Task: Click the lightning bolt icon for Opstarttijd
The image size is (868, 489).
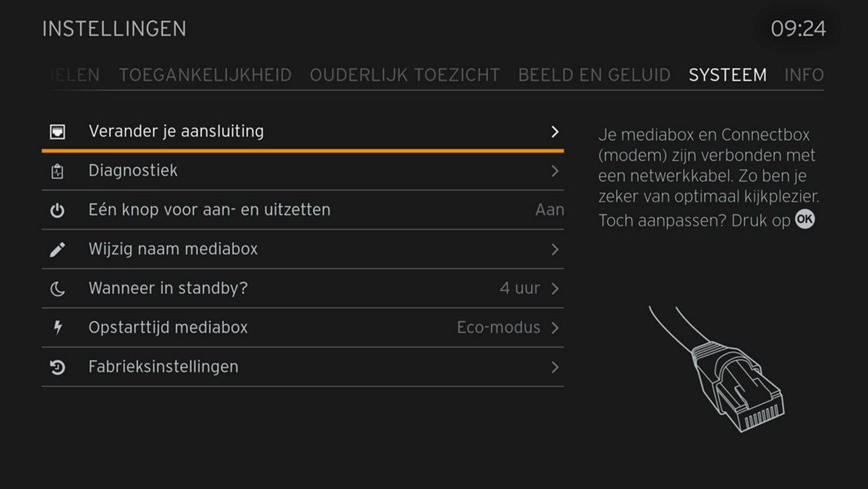Action: click(x=58, y=328)
